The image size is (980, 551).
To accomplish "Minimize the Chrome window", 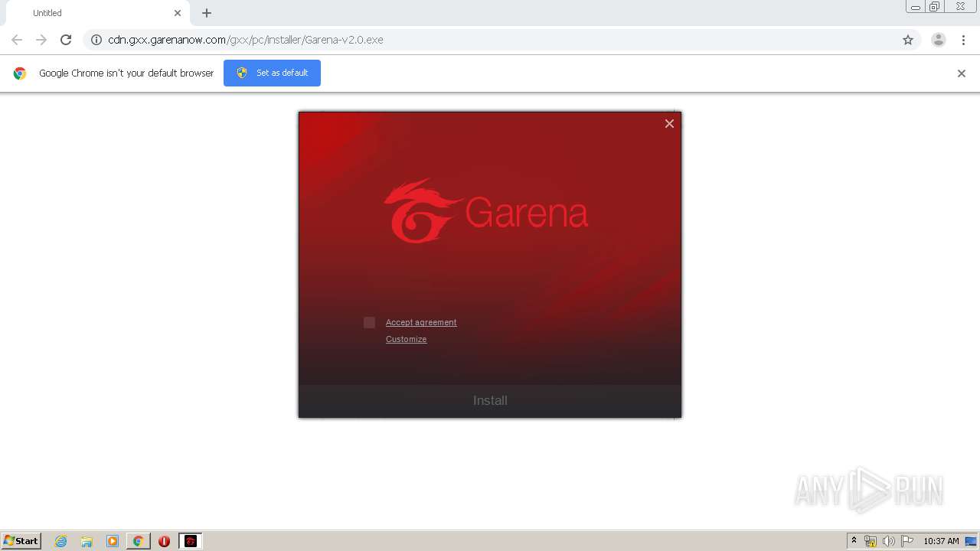I will pyautogui.click(x=916, y=7).
